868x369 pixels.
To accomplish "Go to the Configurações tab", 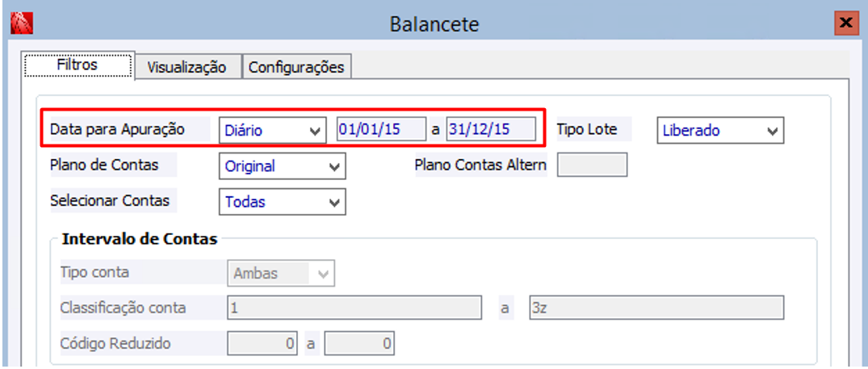I will pyautogui.click(x=296, y=67).
